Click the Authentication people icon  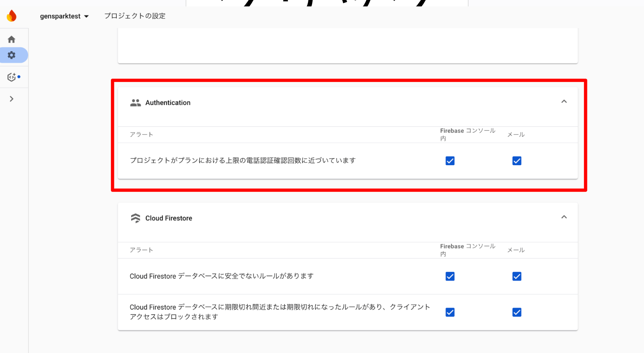135,103
